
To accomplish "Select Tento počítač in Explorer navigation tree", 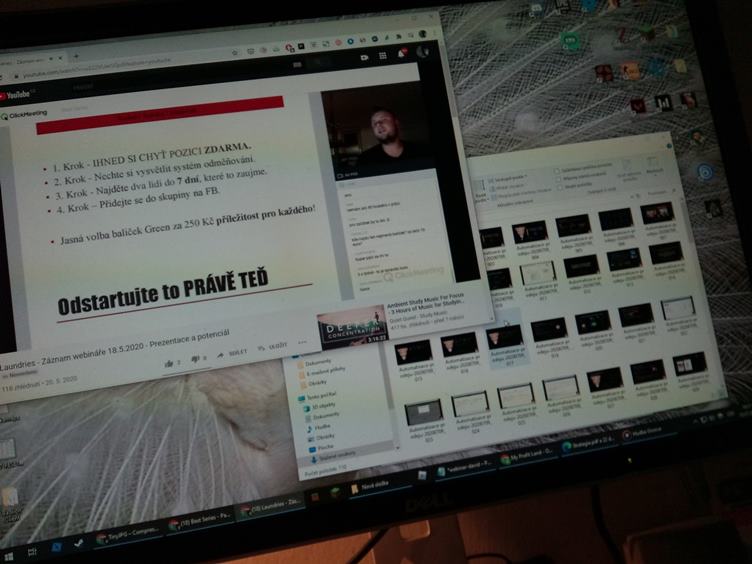I will click(317, 396).
